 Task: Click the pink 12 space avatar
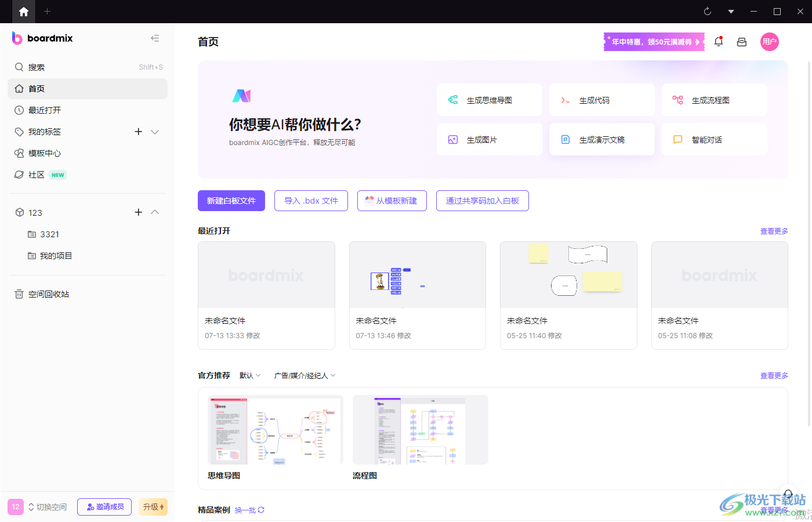[16, 507]
